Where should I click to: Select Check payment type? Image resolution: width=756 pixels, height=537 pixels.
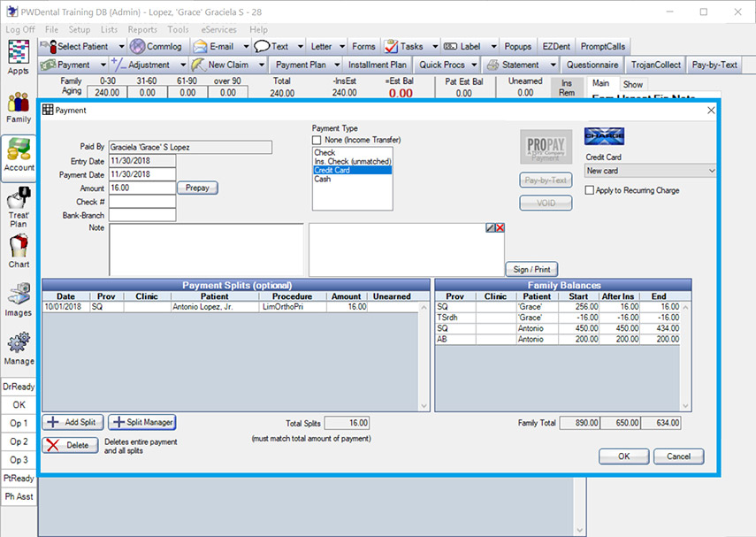pyautogui.click(x=352, y=152)
